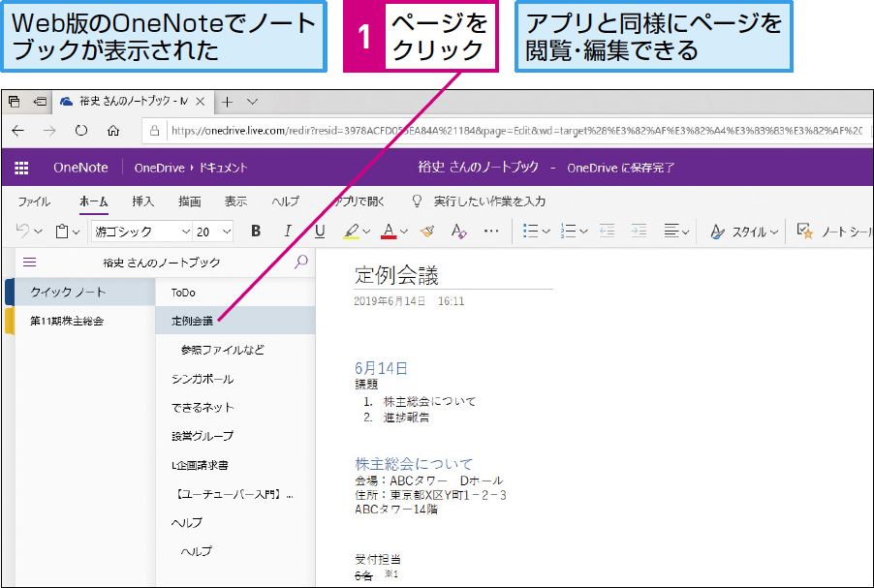Go to the browser home page
Screen dimensions: 874x588
click(113, 131)
